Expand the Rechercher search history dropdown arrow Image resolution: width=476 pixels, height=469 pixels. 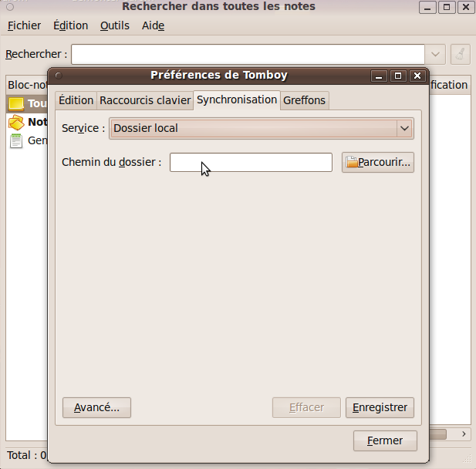(436, 54)
